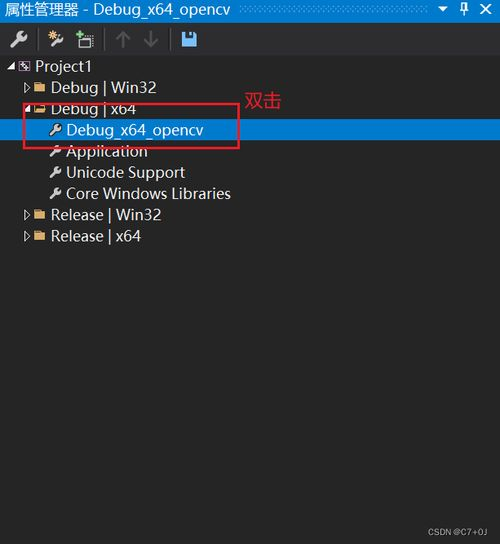Save property sheet with disk icon
The image size is (500, 544).
pyautogui.click(x=189, y=39)
